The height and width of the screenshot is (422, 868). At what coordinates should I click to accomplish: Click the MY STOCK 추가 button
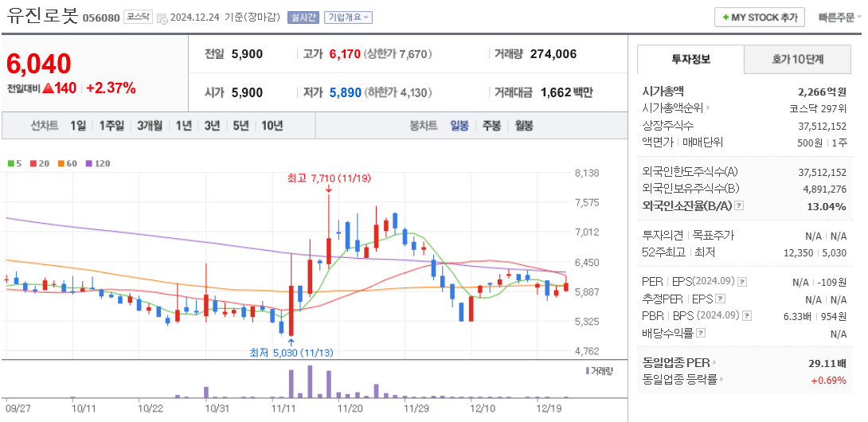760,18
